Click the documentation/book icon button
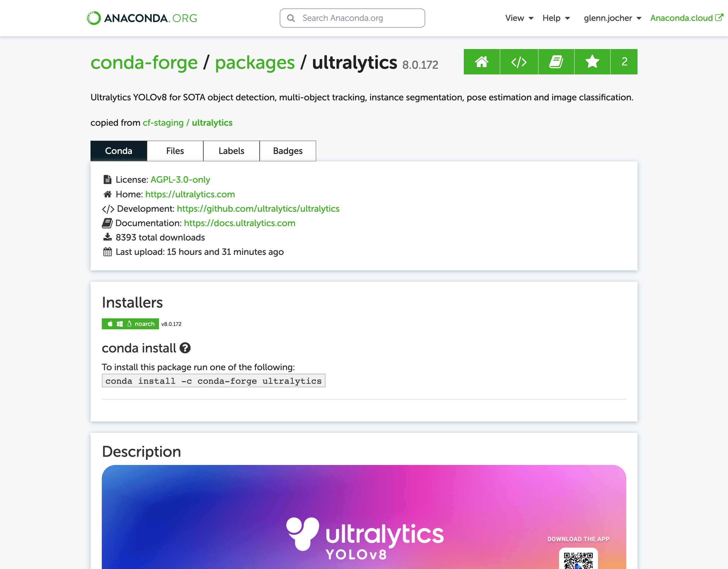Viewport: 728px width, 569px height. point(555,61)
